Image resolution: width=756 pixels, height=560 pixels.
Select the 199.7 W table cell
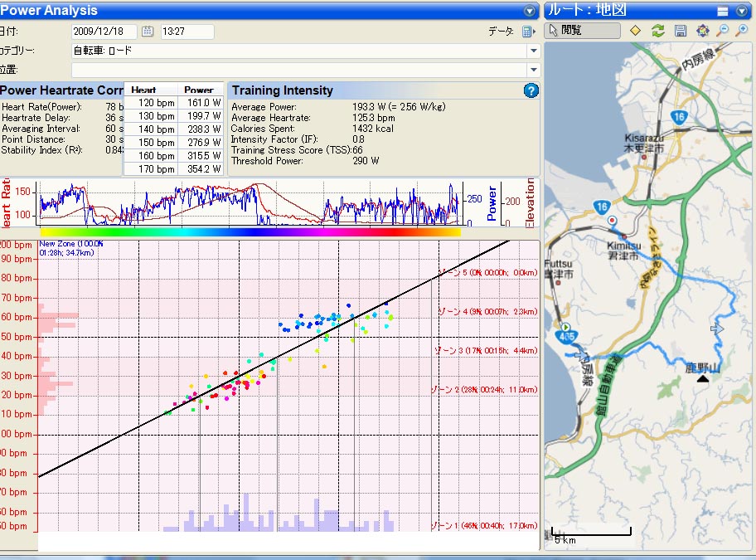pos(200,116)
